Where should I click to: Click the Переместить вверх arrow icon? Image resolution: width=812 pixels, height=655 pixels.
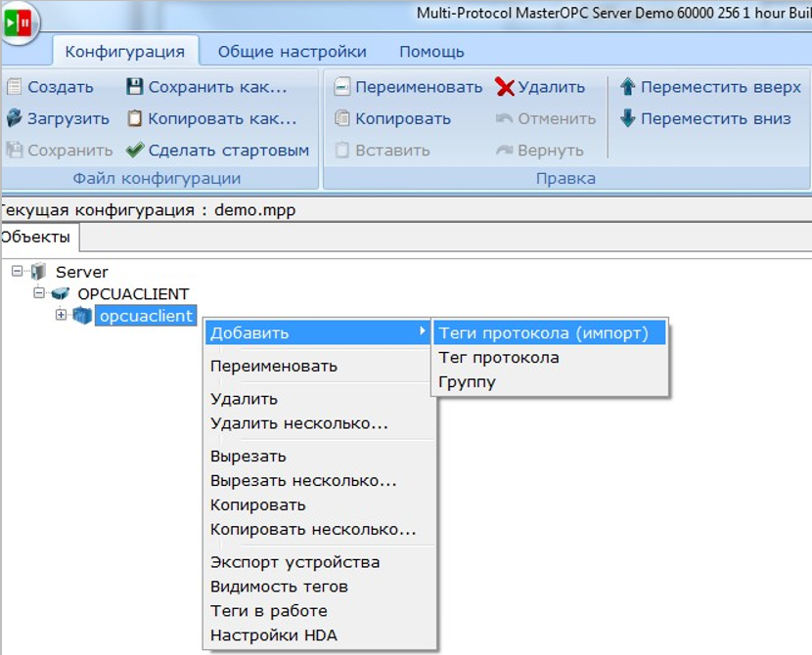(628, 87)
